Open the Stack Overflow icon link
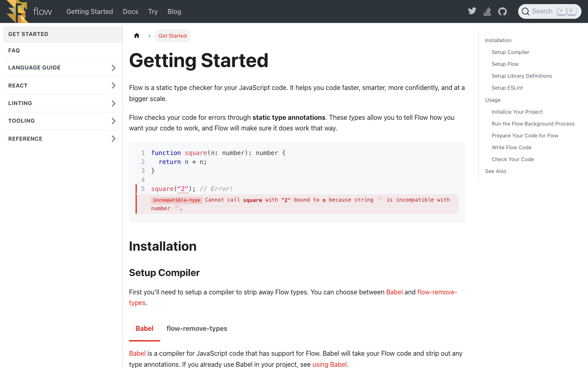Image resolution: width=588 pixels, height=368 pixels. tap(487, 11)
